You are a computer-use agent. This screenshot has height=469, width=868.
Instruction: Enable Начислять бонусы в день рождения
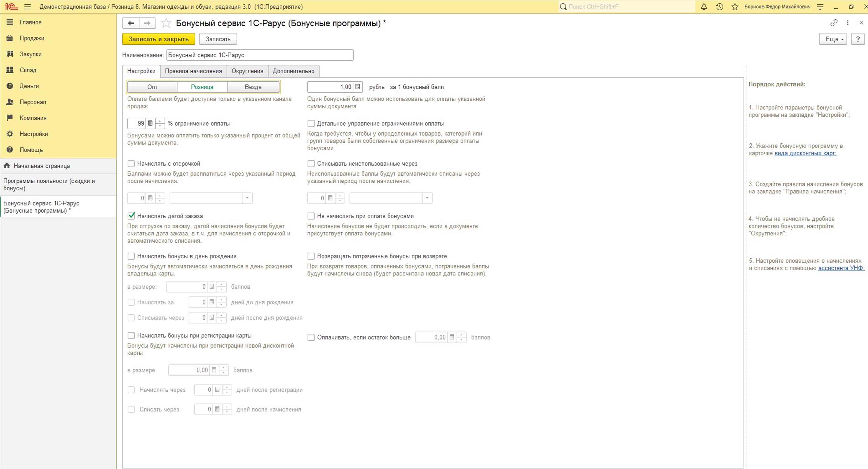pos(131,256)
